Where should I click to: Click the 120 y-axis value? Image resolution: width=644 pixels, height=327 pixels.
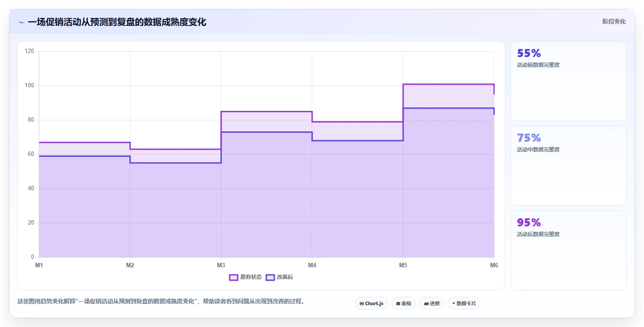tap(29, 51)
